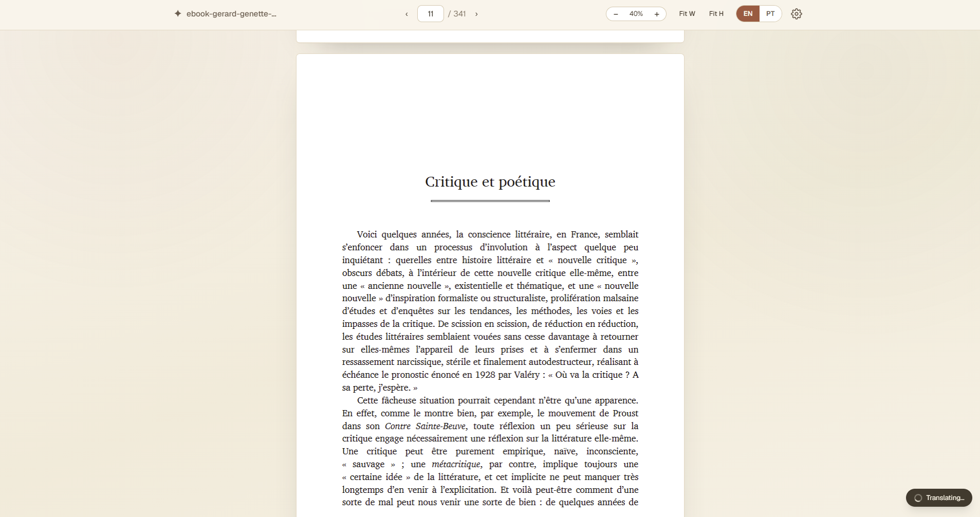Focus the page number field showing 11
The width and height of the screenshot is (980, 517).
[431, 14]
